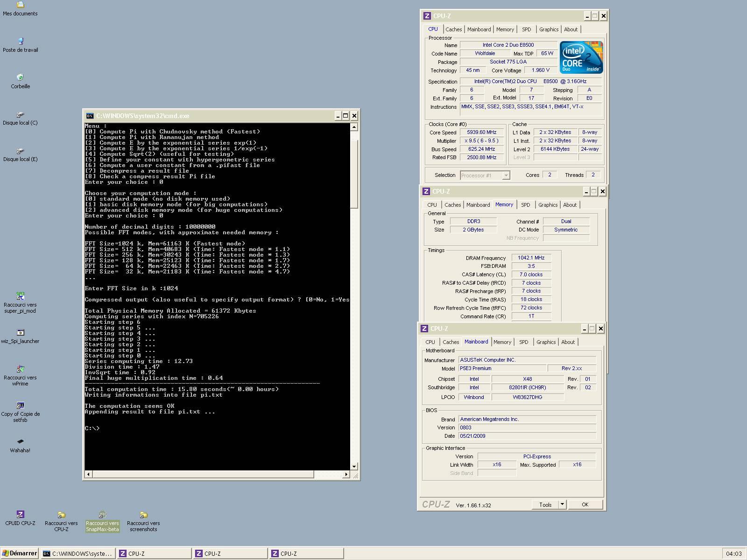Select Copy of Copie de setfsb icon

click(x=20, y=412)
